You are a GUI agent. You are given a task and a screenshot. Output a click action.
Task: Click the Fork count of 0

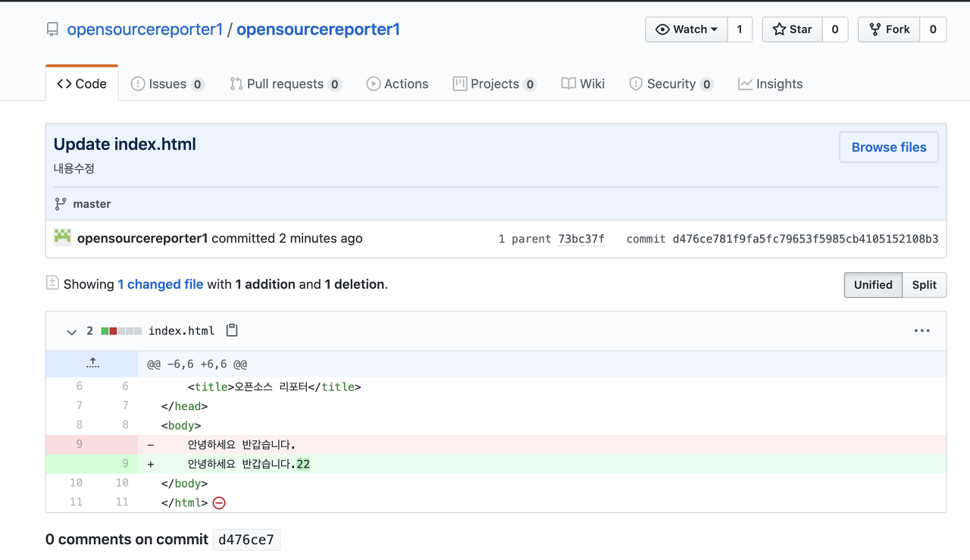click(933, 30)
